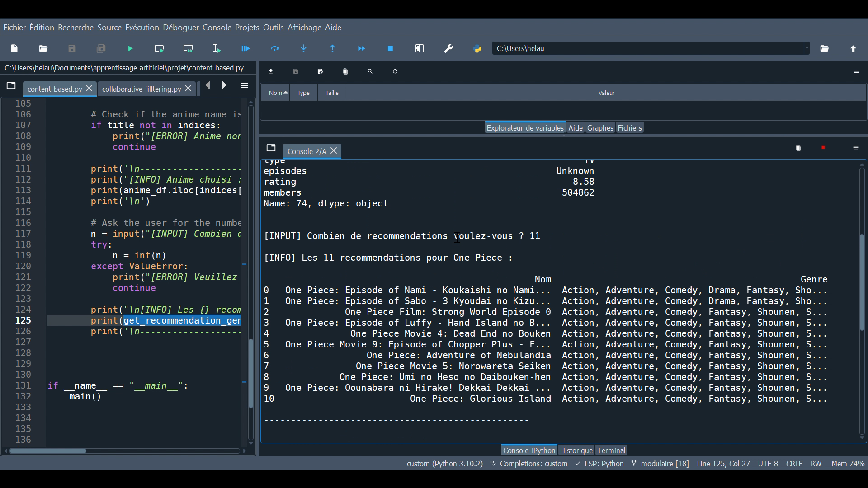This screenshot has width=868, height=488.
Task: Click the editor vertical scrollbar
Action: 251,373
